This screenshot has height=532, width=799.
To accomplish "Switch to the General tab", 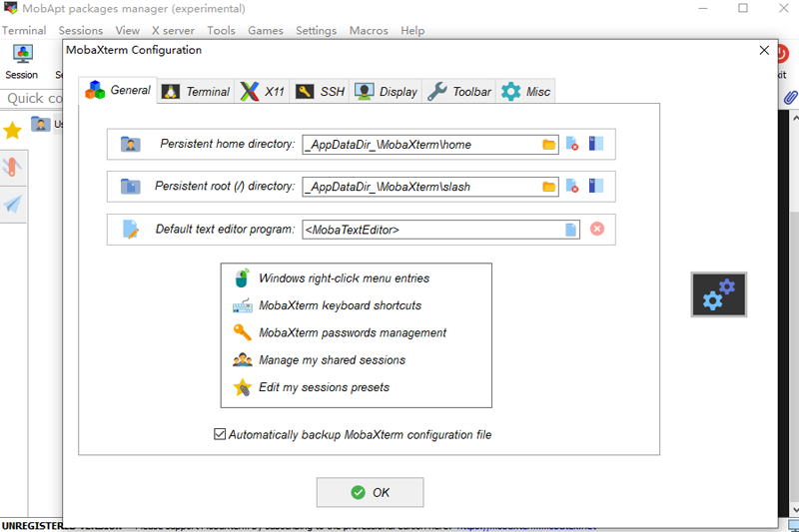I will pyautogui.click(x=118, y=91).
